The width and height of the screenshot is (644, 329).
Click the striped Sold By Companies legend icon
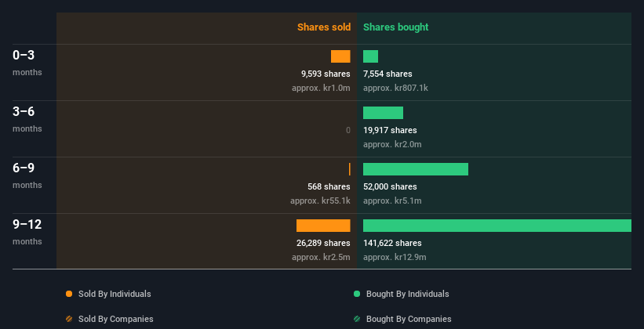coord(69,319)
